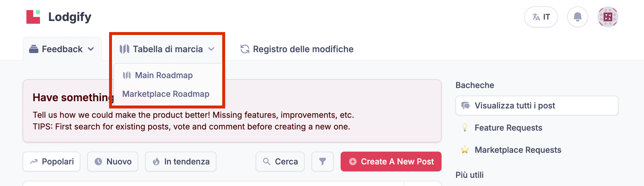644x186 pixels.
Task: Click the Main Roadmap map icon
Action: coord(127,75)
